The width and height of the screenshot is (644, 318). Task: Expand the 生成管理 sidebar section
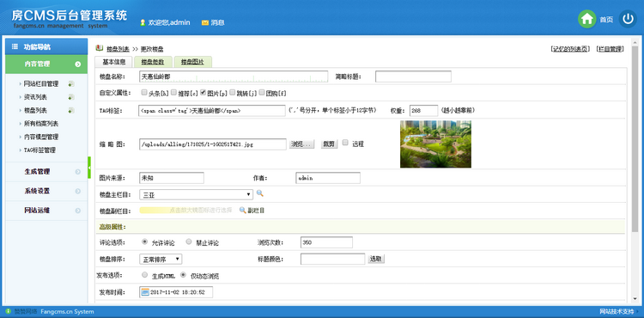click(x=46, y=172)
